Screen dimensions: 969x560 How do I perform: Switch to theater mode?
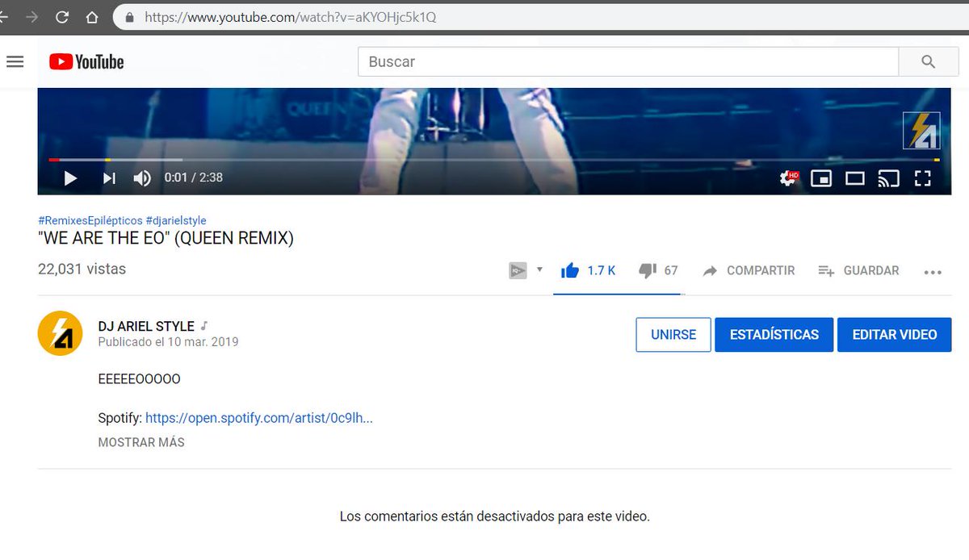click(x=854, y=178)
